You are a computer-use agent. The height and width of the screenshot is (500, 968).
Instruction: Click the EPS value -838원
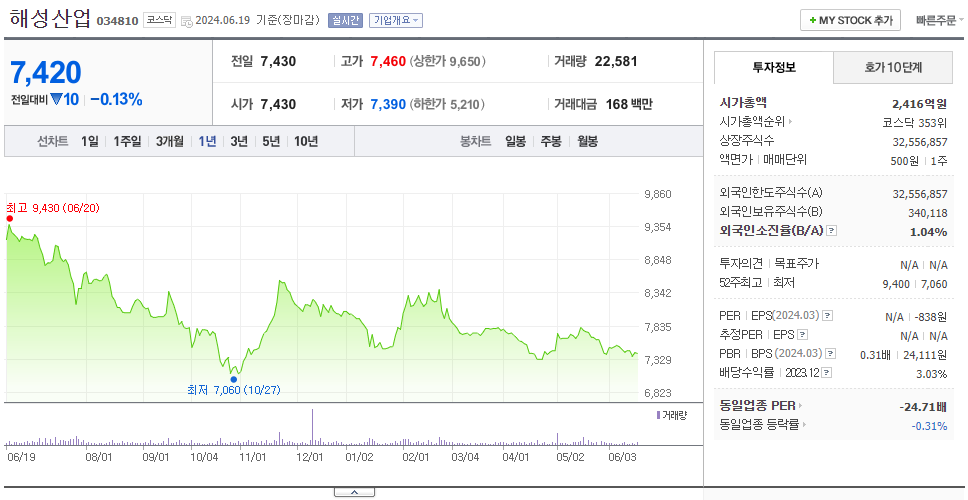pyautogui.click(x=932, y=317)
